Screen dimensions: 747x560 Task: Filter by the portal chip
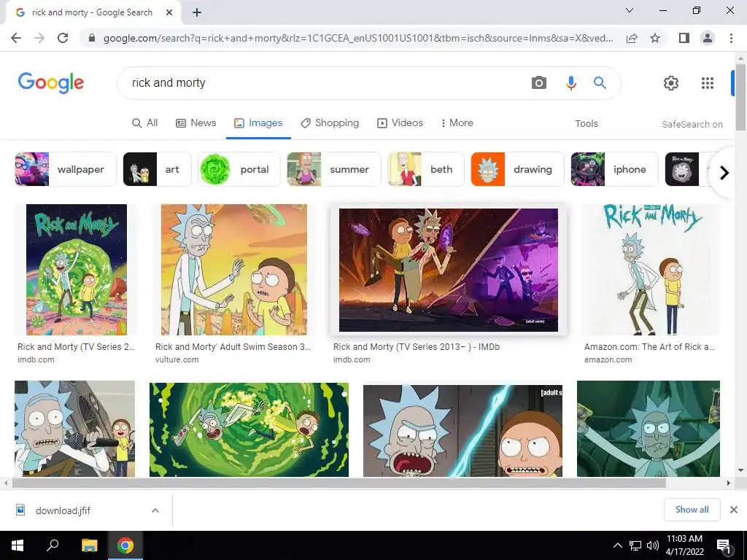(239, 169)
